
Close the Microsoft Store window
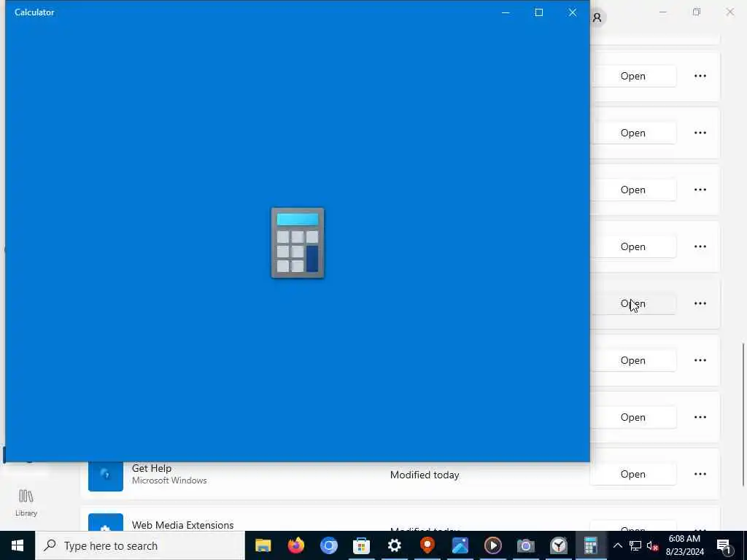pos(729,12)
